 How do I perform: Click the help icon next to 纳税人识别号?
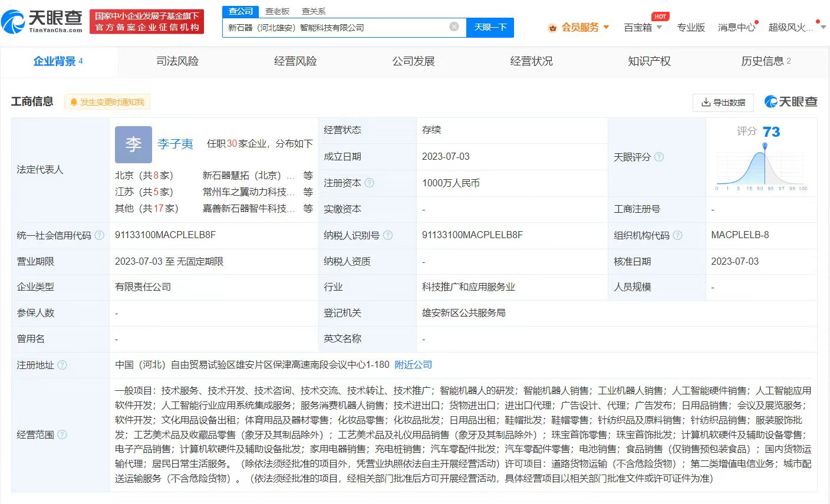coord(388,235)
